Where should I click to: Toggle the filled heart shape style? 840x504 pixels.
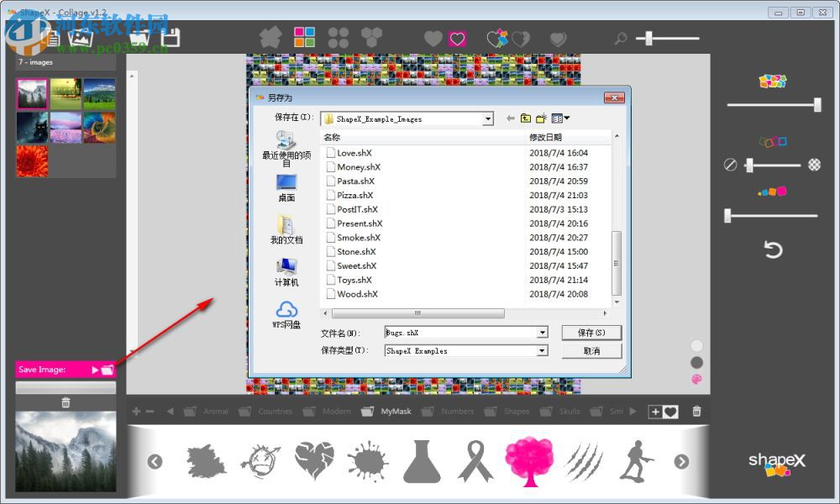pyautogui.click(x=433, y=38)
